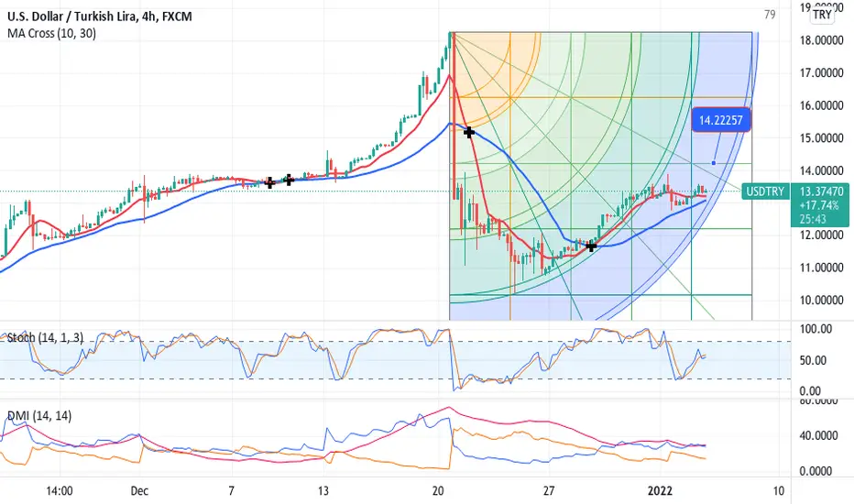Screen dimensions: 854x504
Task: Click the 10.00000 price scale label
Action: (x=821, y=301)
